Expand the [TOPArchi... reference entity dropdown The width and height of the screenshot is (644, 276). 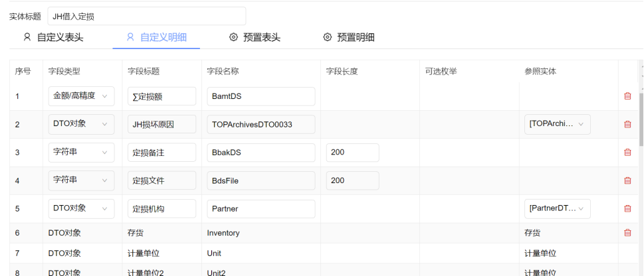558,124
